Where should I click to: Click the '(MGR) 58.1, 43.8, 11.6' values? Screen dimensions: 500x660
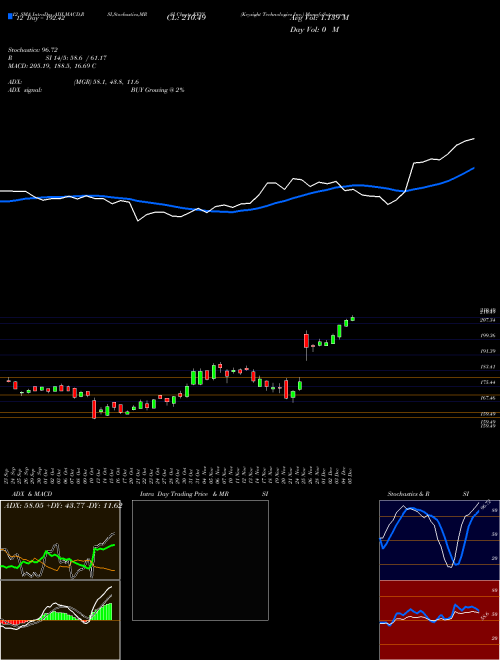pyautogui.click(x=106, y=82)
